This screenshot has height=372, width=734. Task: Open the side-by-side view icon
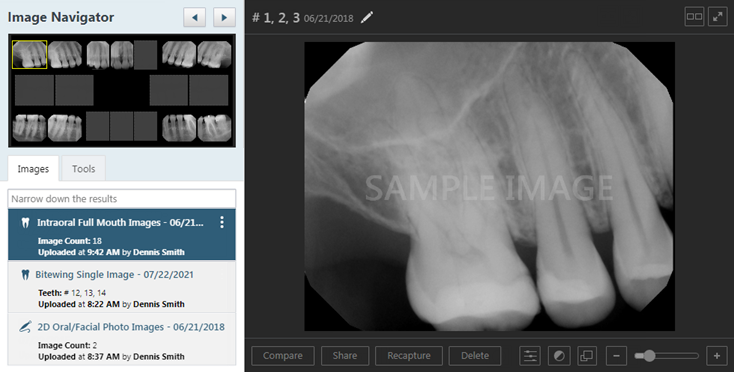pyautogui.click(x=694, y=17)
